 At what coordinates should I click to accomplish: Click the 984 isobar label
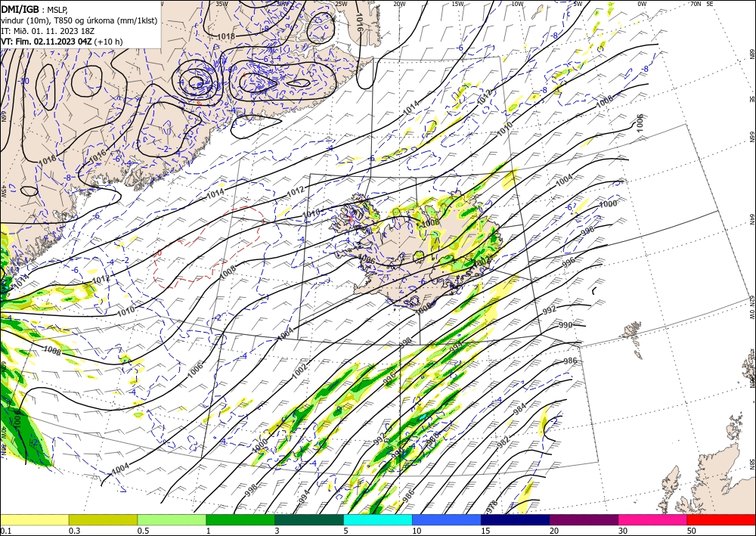[x=520, y=409]
